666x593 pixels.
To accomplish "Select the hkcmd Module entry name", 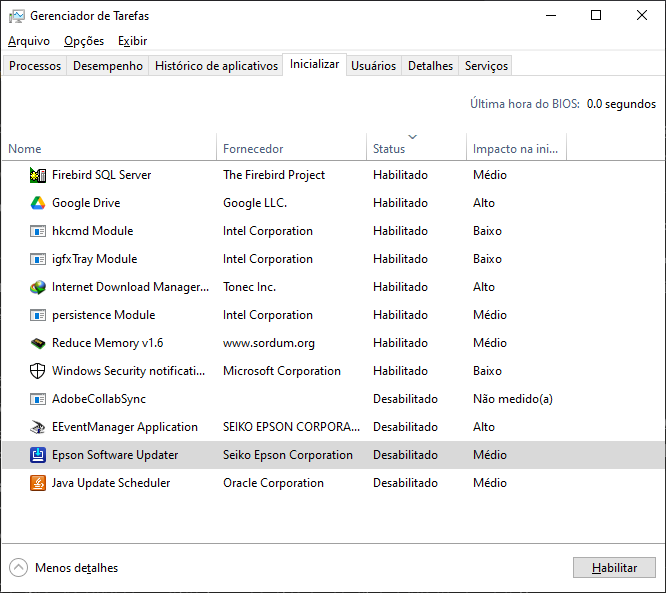I will [92, 231].
